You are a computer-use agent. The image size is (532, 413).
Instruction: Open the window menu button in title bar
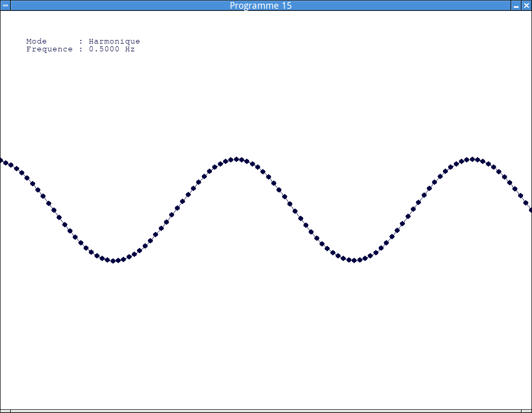pos(5,5)
